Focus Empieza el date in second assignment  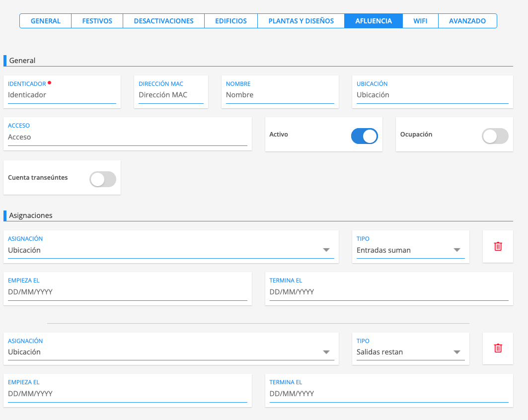coord(128,394)
